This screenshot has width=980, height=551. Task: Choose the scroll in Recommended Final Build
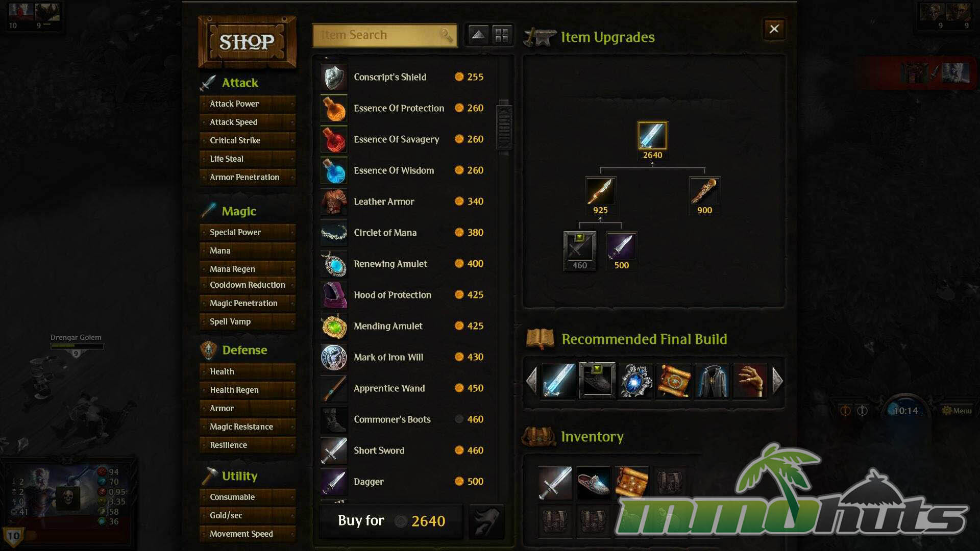[x=673, y=381]
